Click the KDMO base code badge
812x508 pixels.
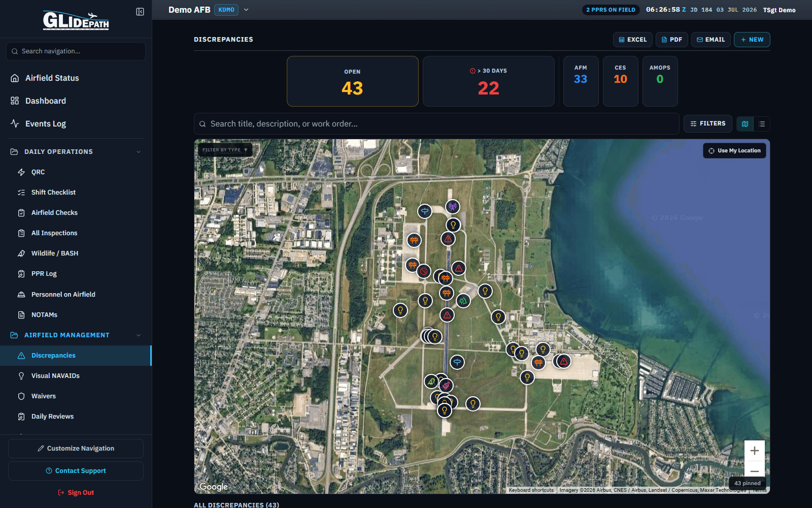click(226, 10)
